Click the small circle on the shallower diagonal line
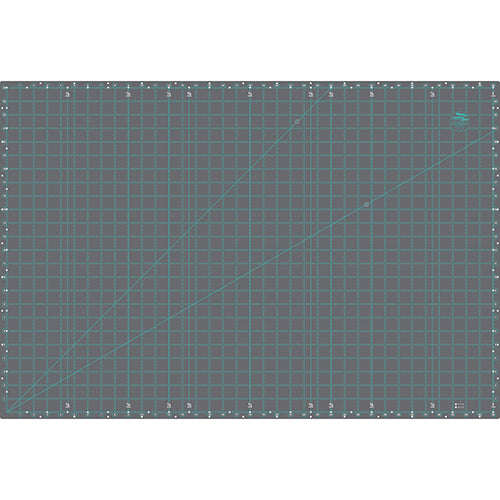 click(x=366, y=204)
